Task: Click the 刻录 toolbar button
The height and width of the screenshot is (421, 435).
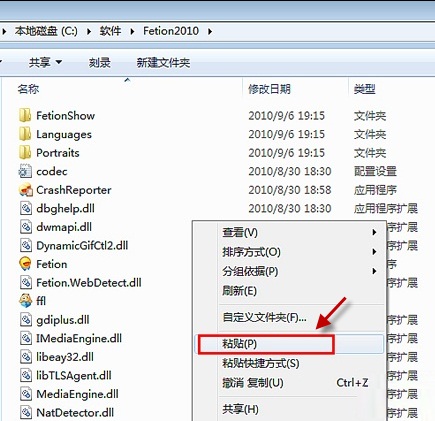Action: tap(99, 62)
